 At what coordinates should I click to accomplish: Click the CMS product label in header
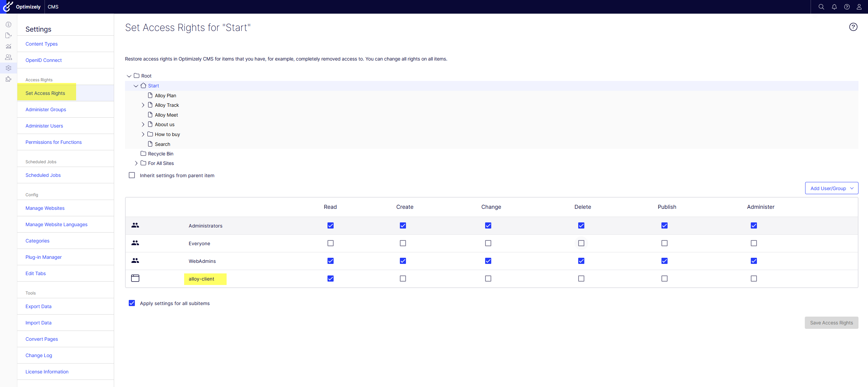(53, 7)
